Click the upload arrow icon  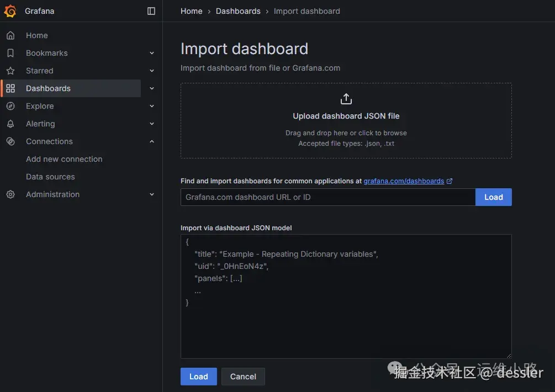(346, 99)
